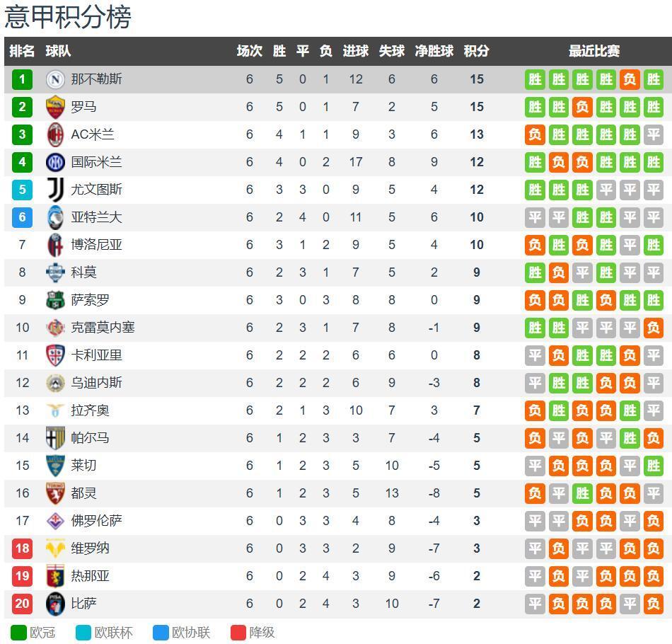The height and width of the screenshot is (644, 672).
Task: Click the 进球 column header
Action: coord(355,51)
